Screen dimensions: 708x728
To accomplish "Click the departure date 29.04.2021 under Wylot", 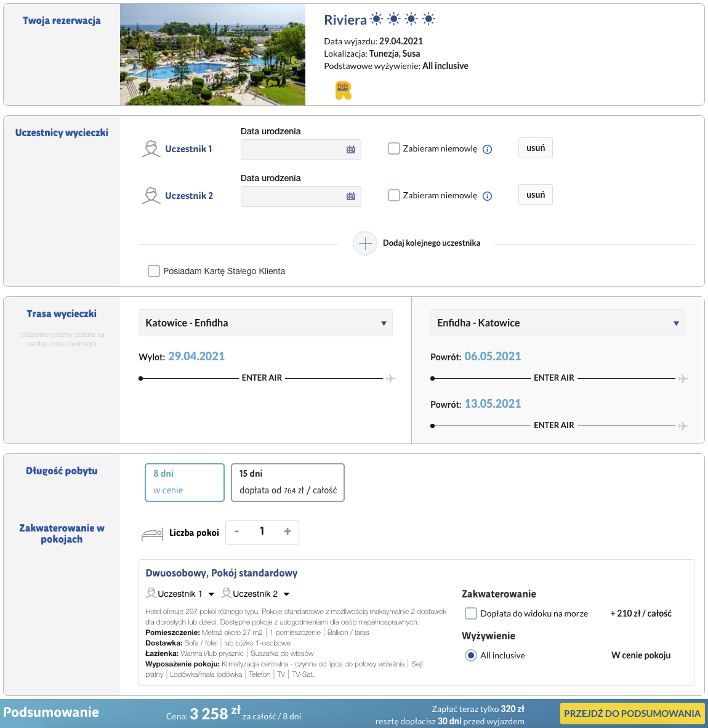I will (x=196, y=356).
